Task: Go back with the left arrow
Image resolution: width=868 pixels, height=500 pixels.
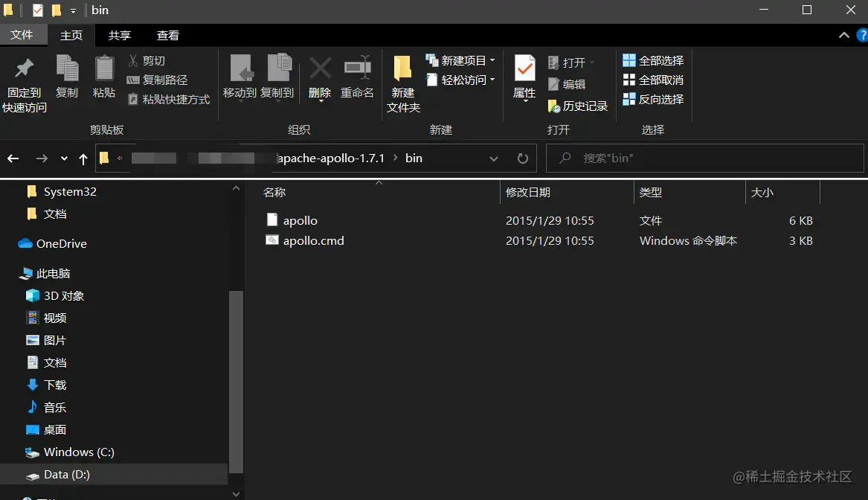Action: [x=13, y=158]
